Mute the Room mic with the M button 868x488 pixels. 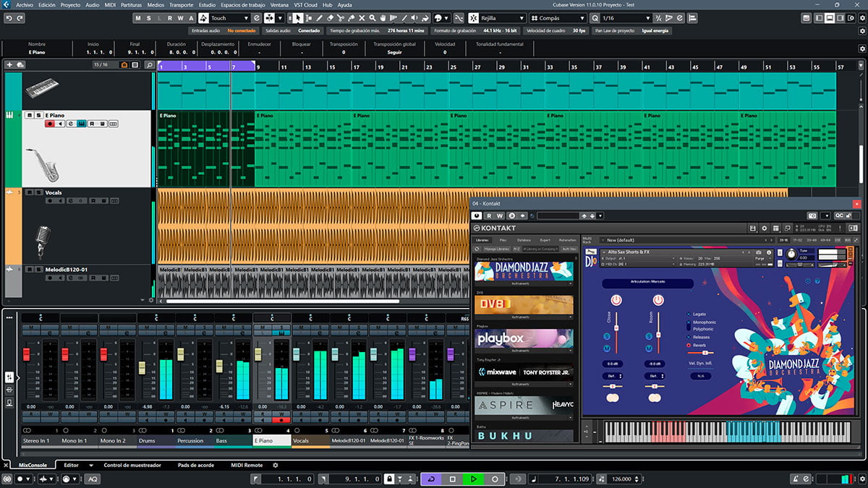[648, 349]
